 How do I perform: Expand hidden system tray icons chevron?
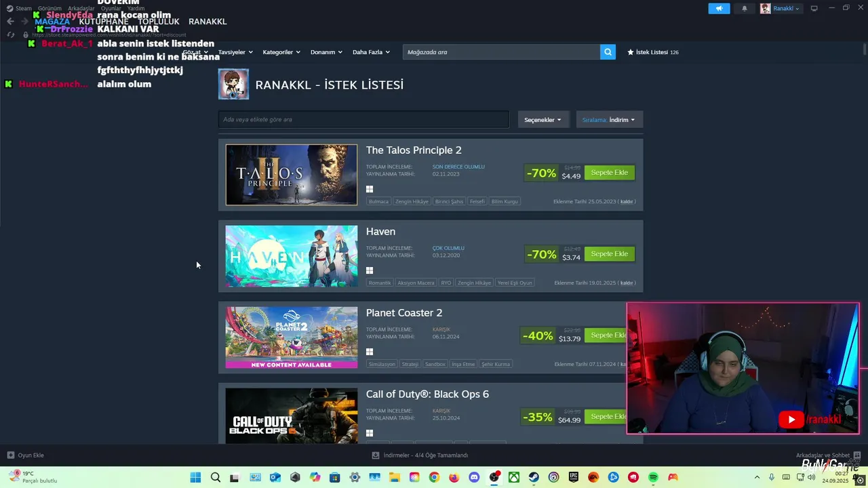(x=757, y=477)
